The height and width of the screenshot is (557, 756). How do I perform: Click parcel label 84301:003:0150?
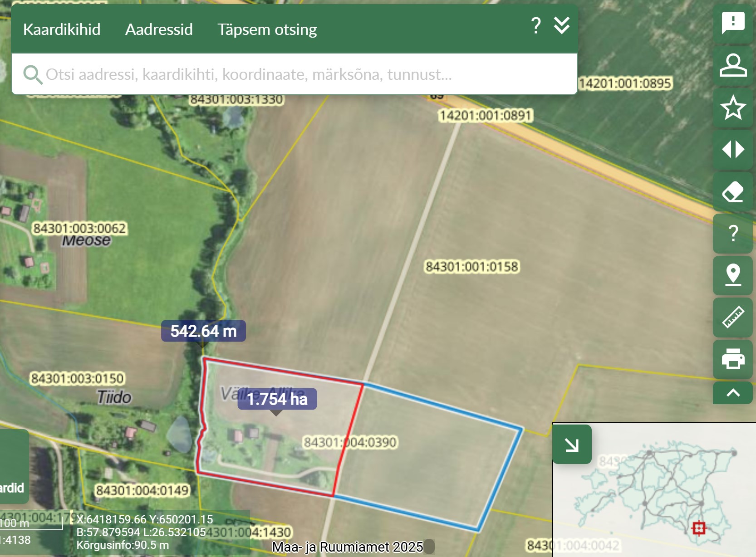(x=77, y=378)
